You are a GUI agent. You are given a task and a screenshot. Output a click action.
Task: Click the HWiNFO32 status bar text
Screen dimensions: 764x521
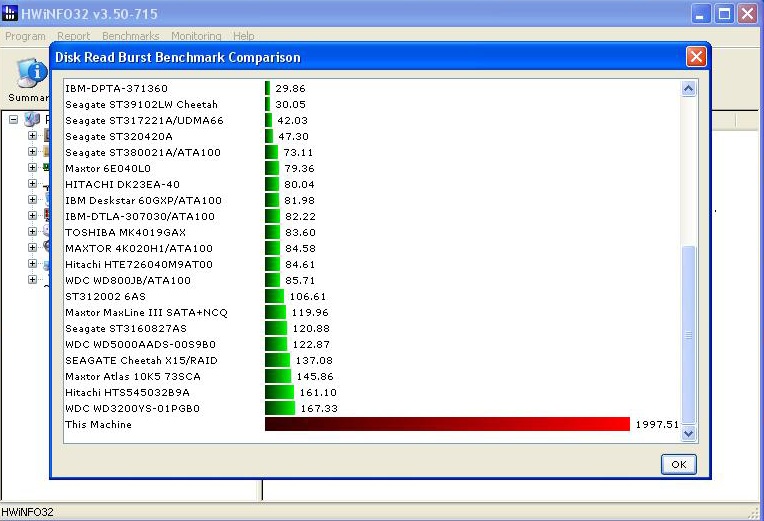(27, 512)
